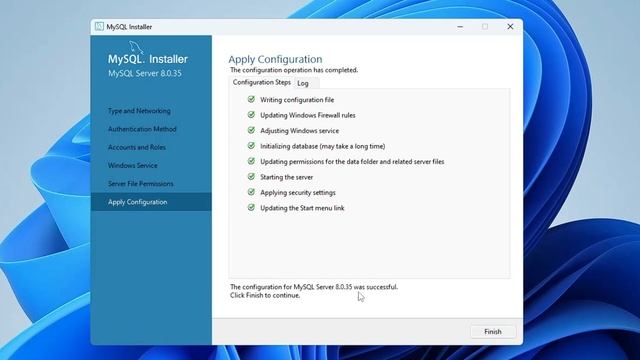640x360 pixels.
Task: Click 'Applying security settings' step text
Action: 298,193
